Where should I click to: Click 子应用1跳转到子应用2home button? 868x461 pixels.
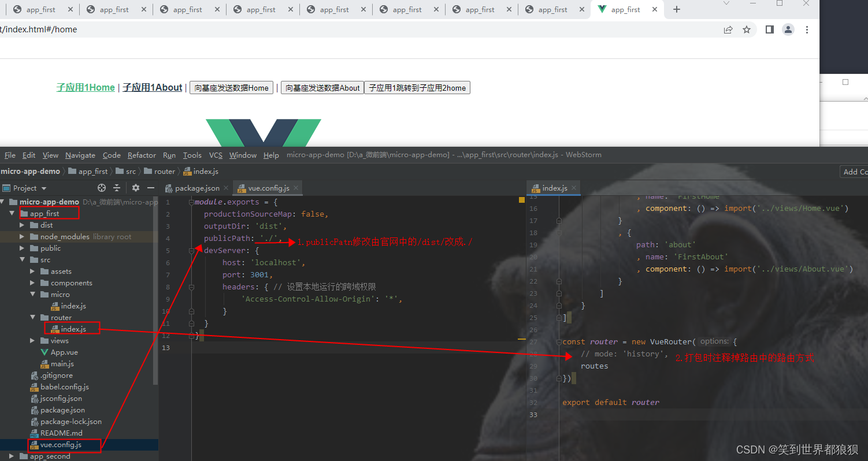[x=417, y=88]
